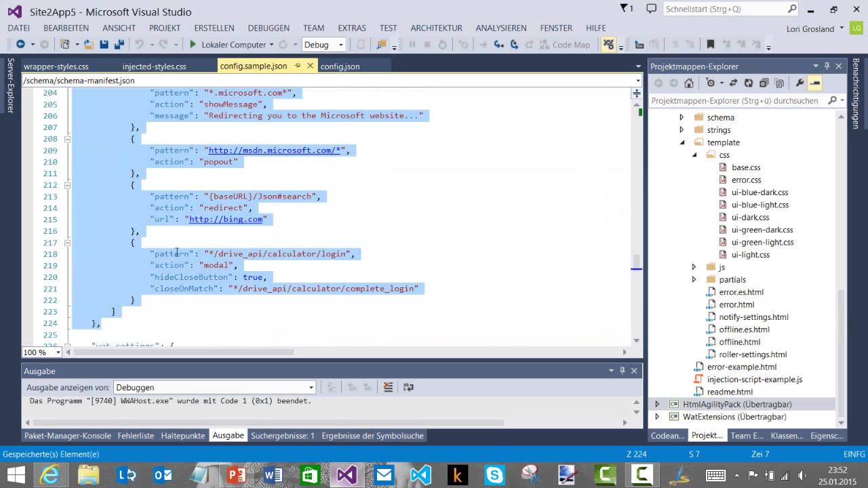Open the ERSTELLEN menu

(x=214, y=28)
